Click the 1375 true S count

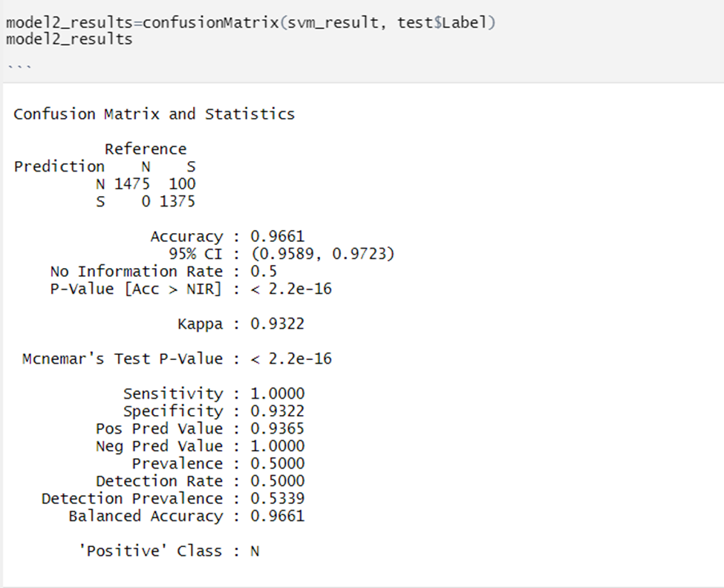tap(177, 201)
